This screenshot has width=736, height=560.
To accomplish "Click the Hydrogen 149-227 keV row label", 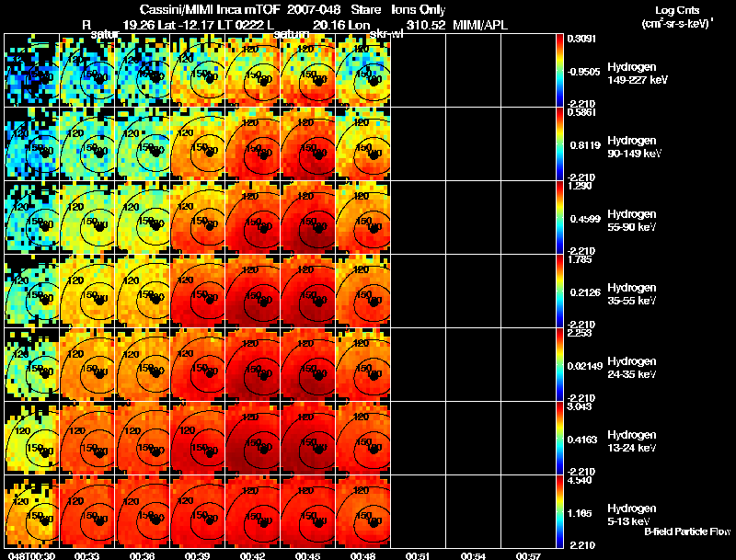I will [x=638, y=74].
